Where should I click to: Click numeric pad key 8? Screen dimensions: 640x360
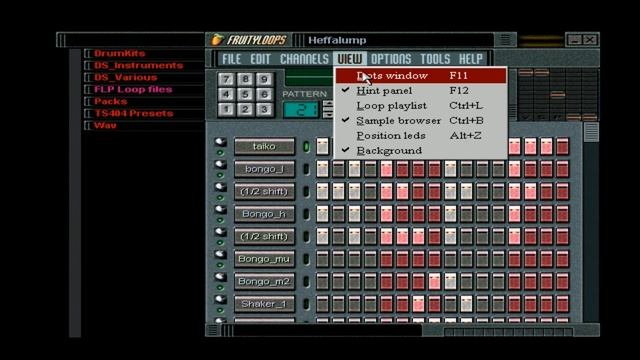tap(245, 79)
